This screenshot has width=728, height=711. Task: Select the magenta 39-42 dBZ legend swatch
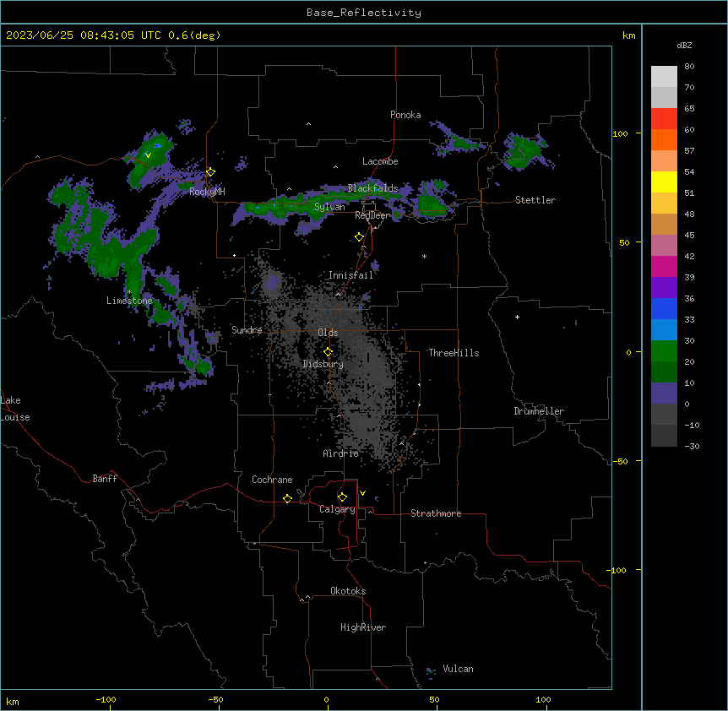[664, 266]
